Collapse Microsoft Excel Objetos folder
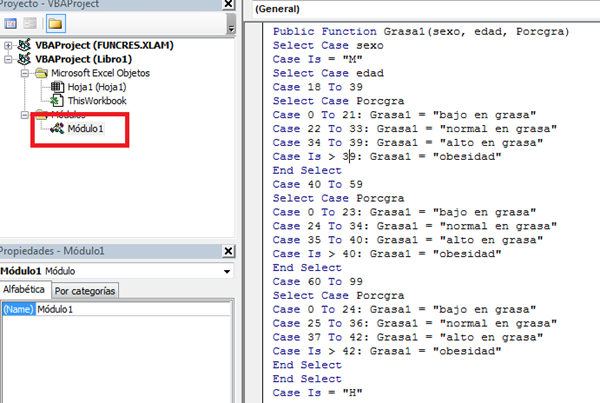The image size is (600, 403). click(x=25, y=73)
